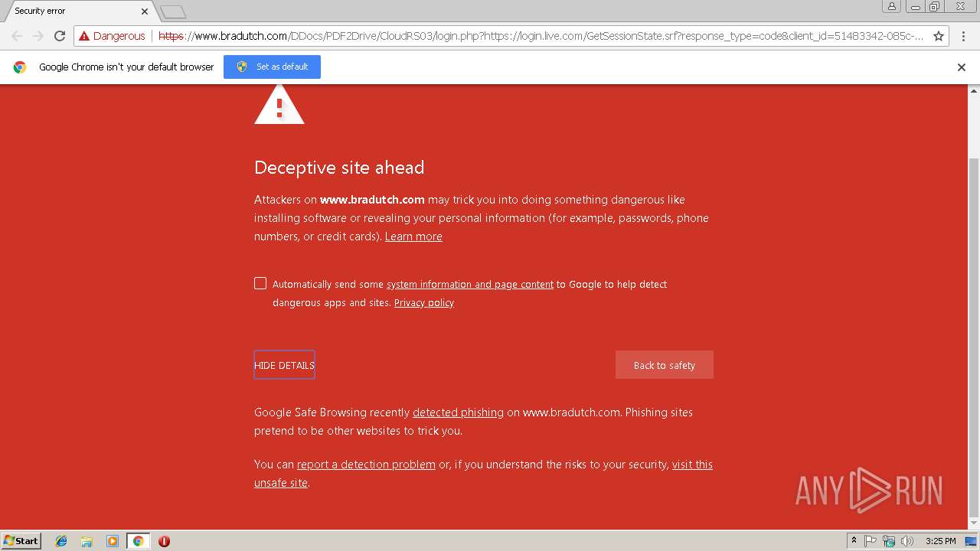Screen dimensions: 980x551
Task: Open the detected phishing link
Action: [458, 412]
